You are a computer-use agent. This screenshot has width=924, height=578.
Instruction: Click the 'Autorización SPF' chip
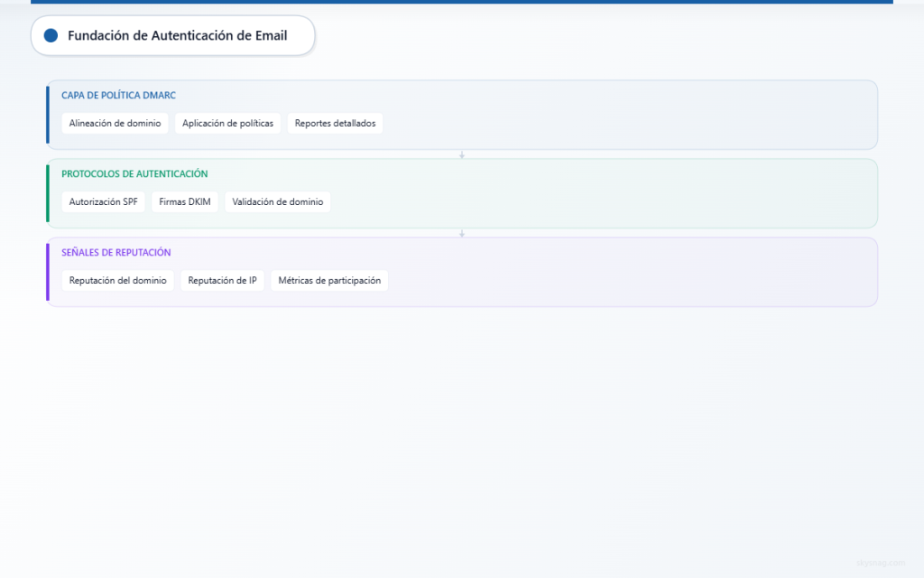(x=103, y=202)
